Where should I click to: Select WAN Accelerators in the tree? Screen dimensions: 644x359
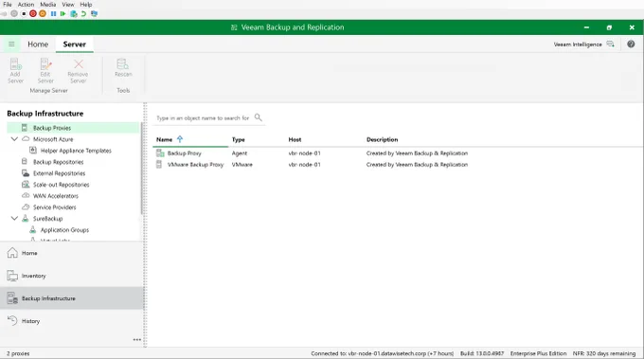(56, 196)
